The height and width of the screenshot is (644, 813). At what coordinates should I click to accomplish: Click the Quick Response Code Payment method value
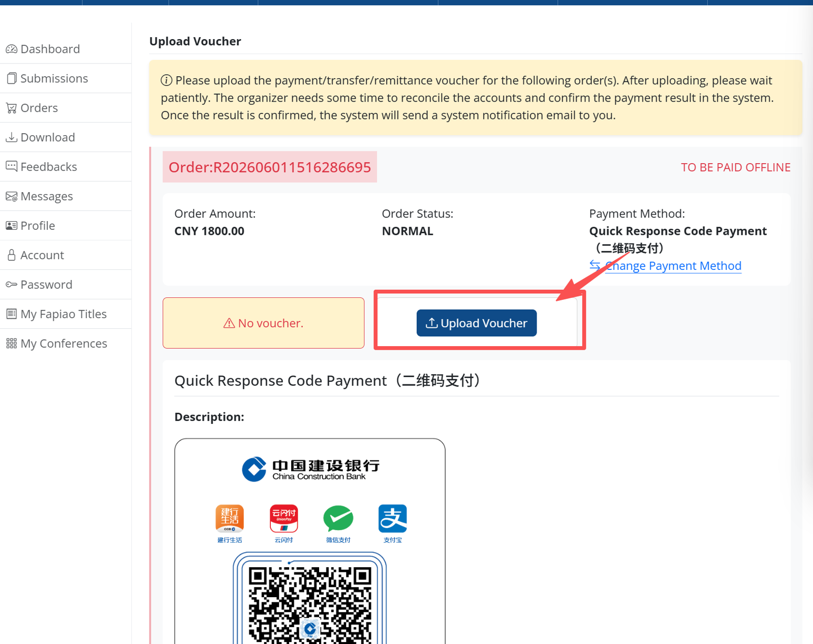pos(678,239)
